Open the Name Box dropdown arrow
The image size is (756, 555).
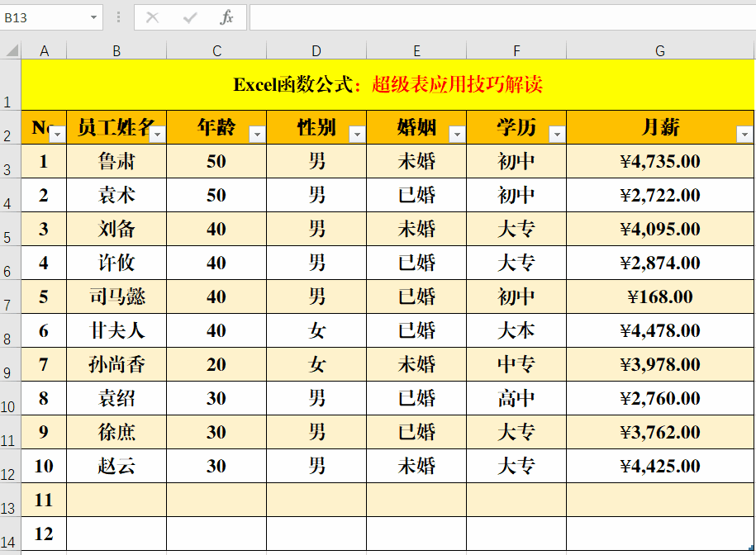coord(93,18)
